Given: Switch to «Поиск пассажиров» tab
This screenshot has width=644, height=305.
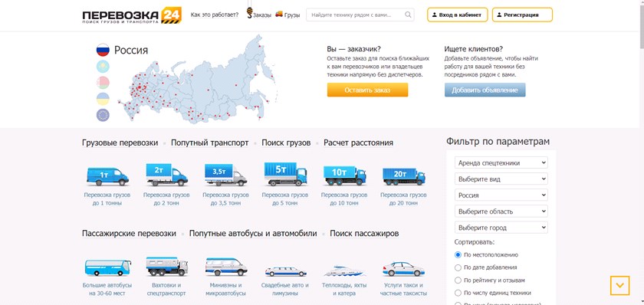Looking at the screenshot, I should click(x=364, y=234).
